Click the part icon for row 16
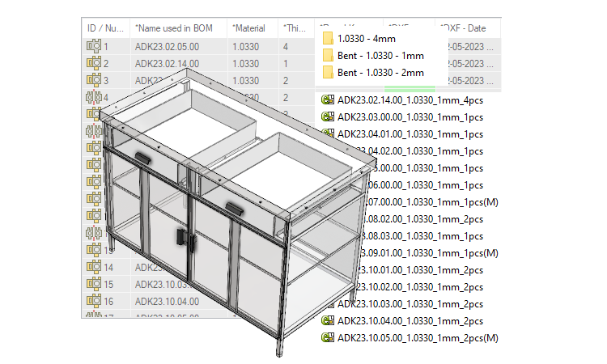This screenshot has width=607, height=364. coord(92,301)
